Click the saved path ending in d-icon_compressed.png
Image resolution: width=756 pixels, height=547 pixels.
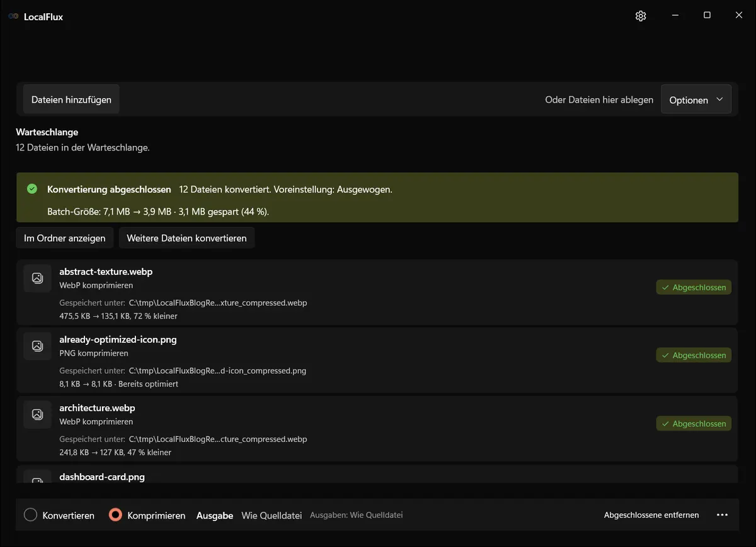(217, 371)
